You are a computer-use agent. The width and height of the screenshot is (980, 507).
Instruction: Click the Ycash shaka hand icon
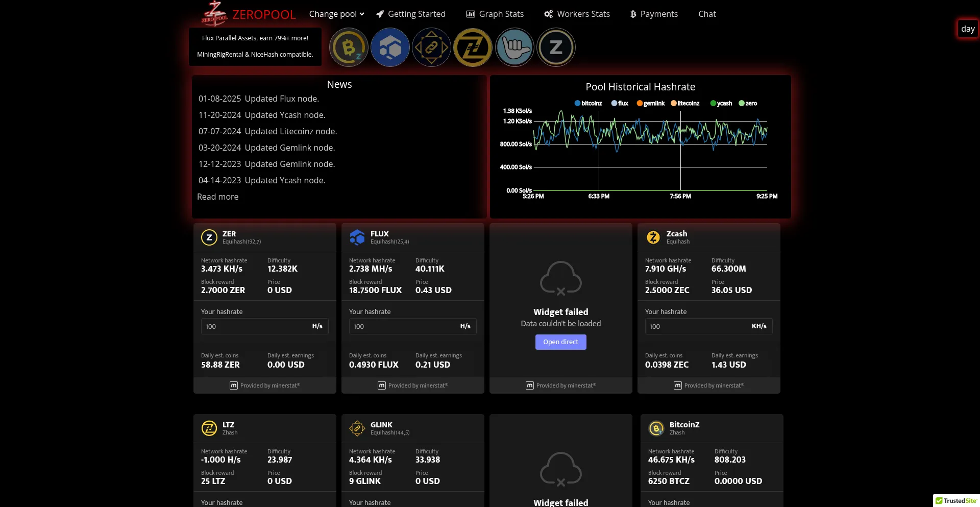pos(514,47)
